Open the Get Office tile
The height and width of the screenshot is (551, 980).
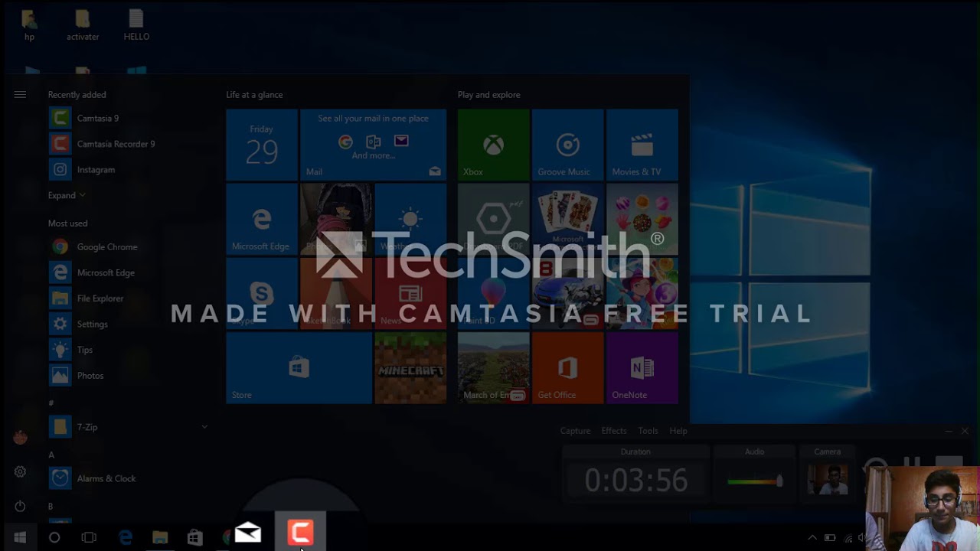tap(568, 368)
